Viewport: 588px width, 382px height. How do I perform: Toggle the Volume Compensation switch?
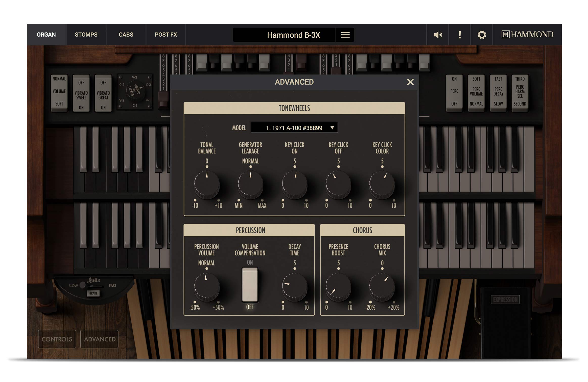[250, 285]
